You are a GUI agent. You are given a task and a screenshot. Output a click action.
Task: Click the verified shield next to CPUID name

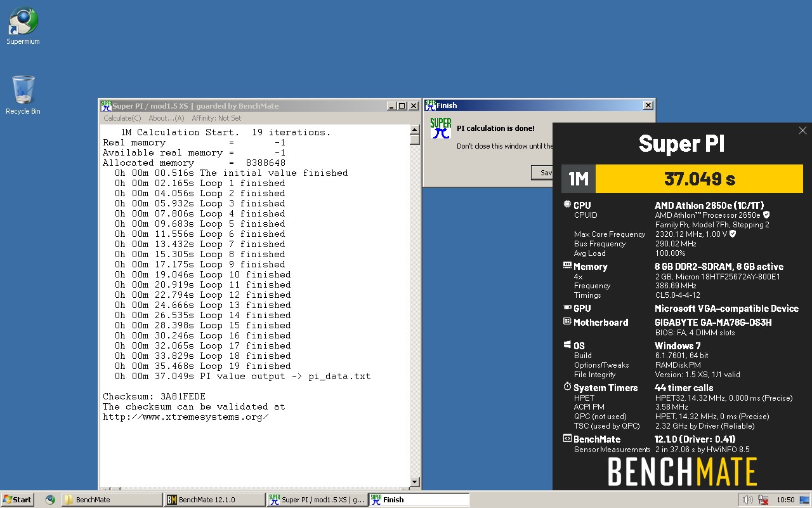tap(766, 215)
